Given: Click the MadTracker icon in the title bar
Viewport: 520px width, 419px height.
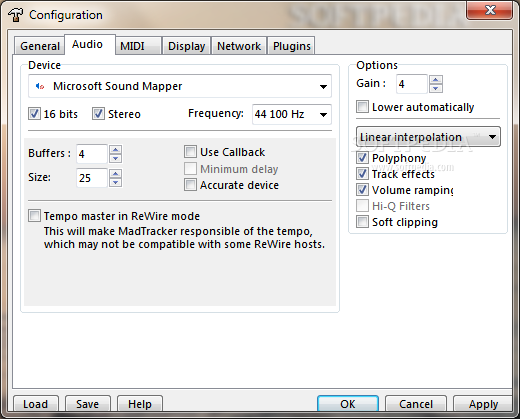Looking at the screenshot, I should click(16, 15).
